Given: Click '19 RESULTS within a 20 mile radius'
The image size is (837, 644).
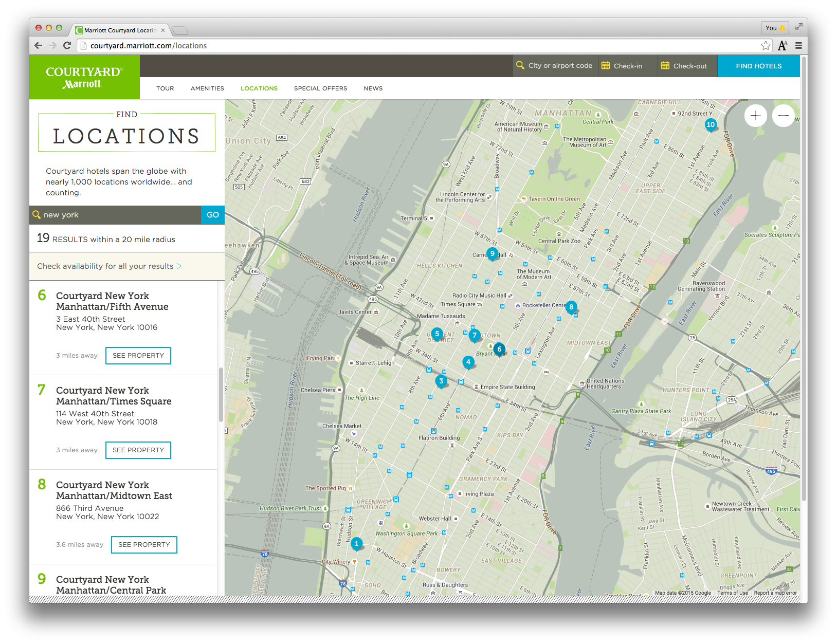Looking at the screenshot, I should (x=106, y=238).
